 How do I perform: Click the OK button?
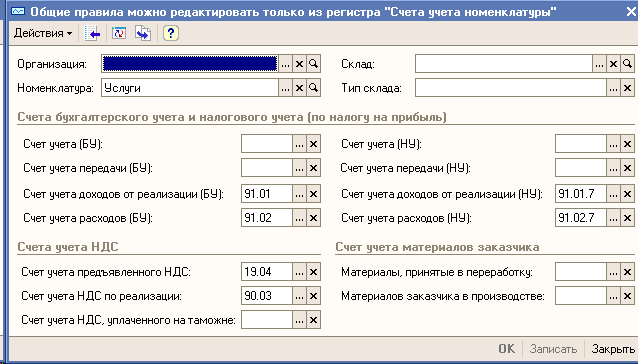(507, 349)
